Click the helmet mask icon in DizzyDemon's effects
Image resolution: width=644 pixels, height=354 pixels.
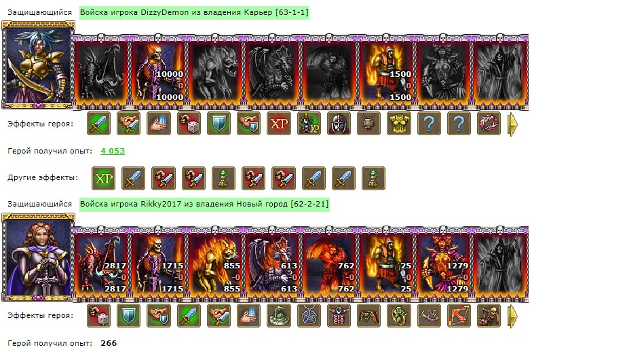click(339, 124)
